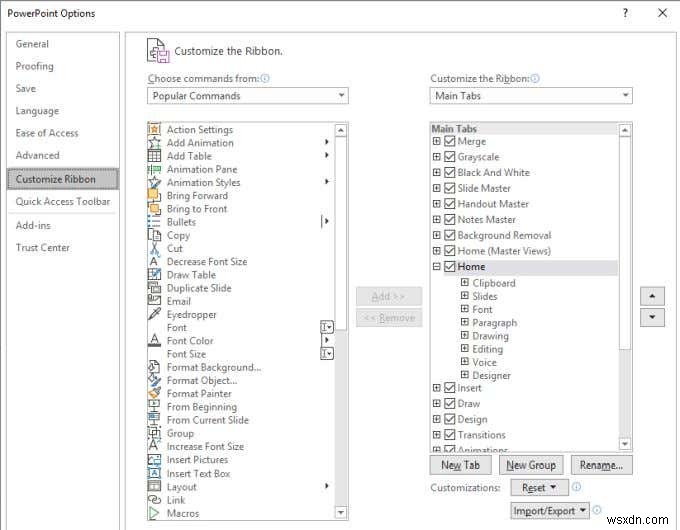Click the Decrease Font Size icon

[154, 262]
